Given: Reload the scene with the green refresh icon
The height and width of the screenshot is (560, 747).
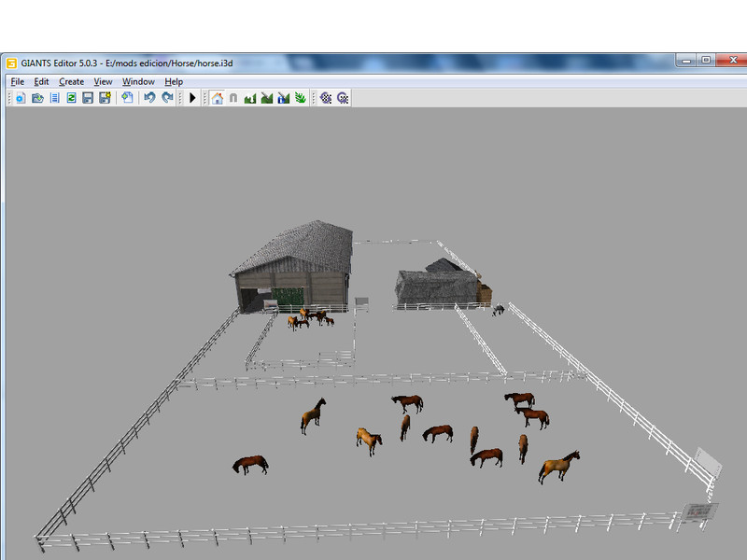Looking at the screenshot, I should [71, 98].
